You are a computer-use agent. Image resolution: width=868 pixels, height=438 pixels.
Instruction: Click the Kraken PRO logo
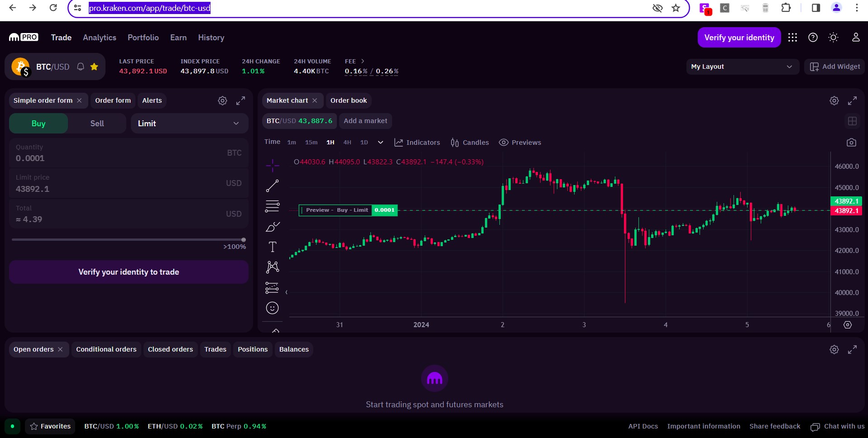[24, 38]
